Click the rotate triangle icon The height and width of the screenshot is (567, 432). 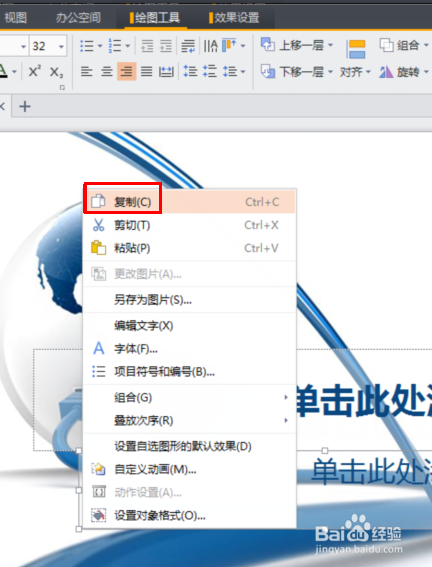pos(386,72)
